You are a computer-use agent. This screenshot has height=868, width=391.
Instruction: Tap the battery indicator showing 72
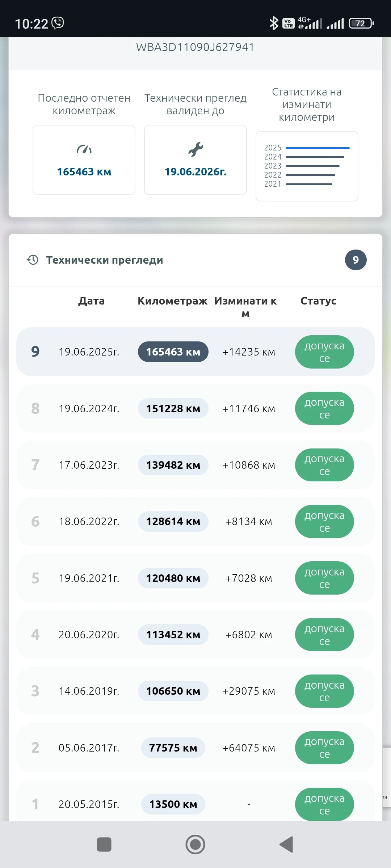(361, 24)
